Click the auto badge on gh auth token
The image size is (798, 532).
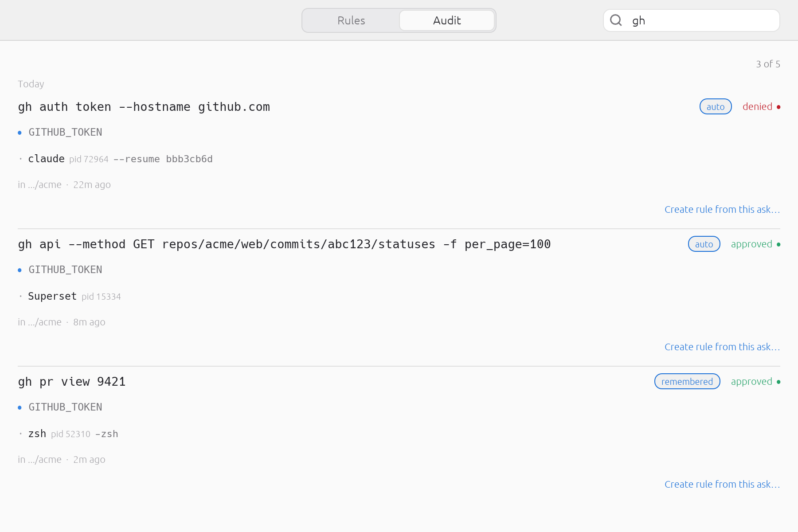point(716,106)
